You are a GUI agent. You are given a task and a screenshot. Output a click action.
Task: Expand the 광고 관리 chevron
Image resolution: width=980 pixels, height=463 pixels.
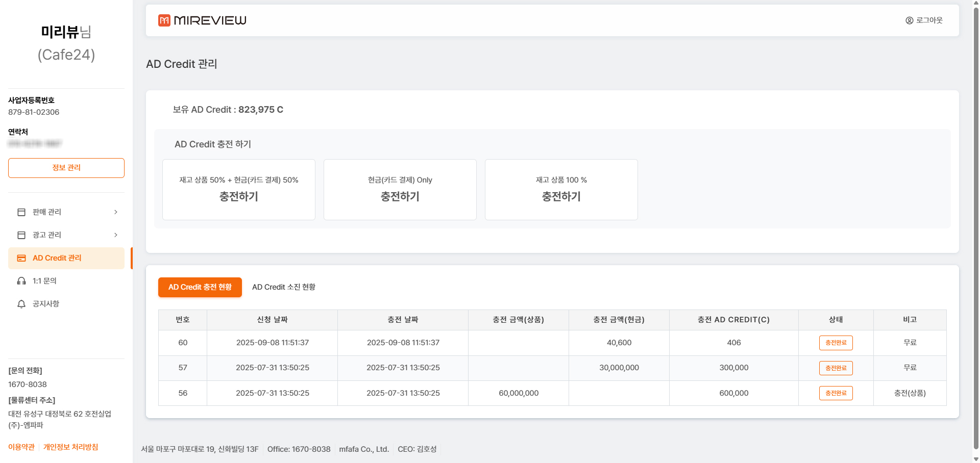[x=116, y=235]
